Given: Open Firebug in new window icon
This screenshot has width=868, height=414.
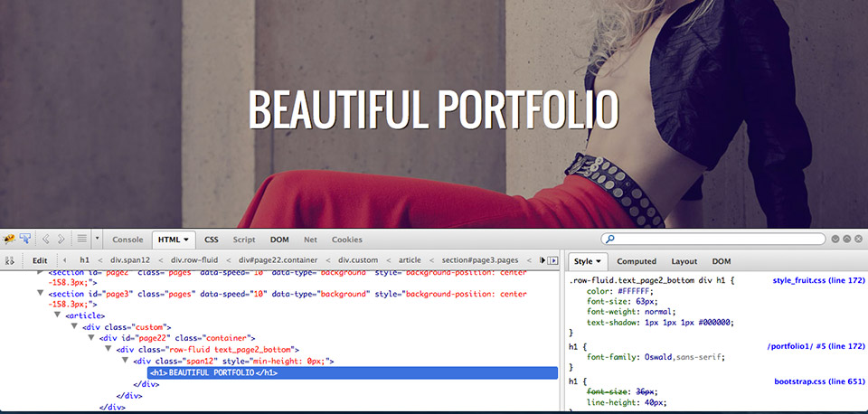Looking at the screenshot, I should coord(847,240).
